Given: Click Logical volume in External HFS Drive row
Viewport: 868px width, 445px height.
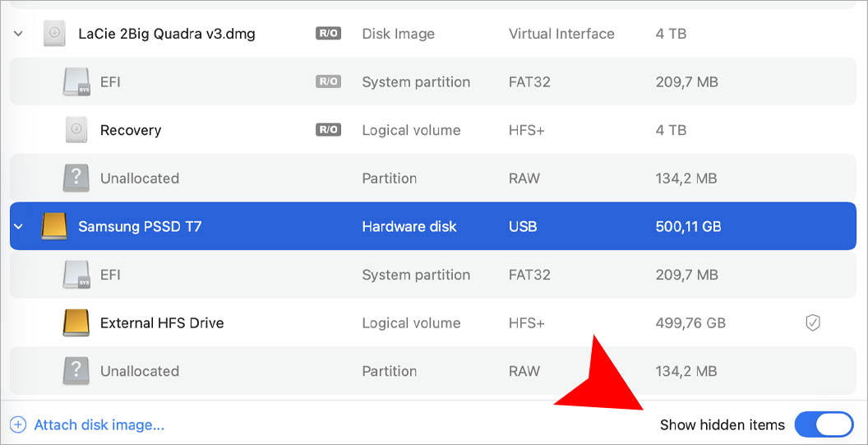Looking at the screenshot, I should 411,323.
